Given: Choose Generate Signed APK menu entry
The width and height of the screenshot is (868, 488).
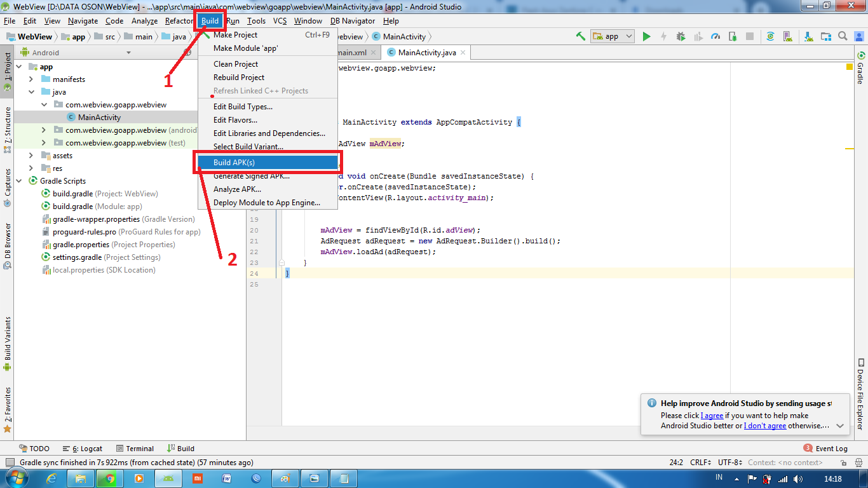Looking at the screenshot, I should tap(267, 176).
